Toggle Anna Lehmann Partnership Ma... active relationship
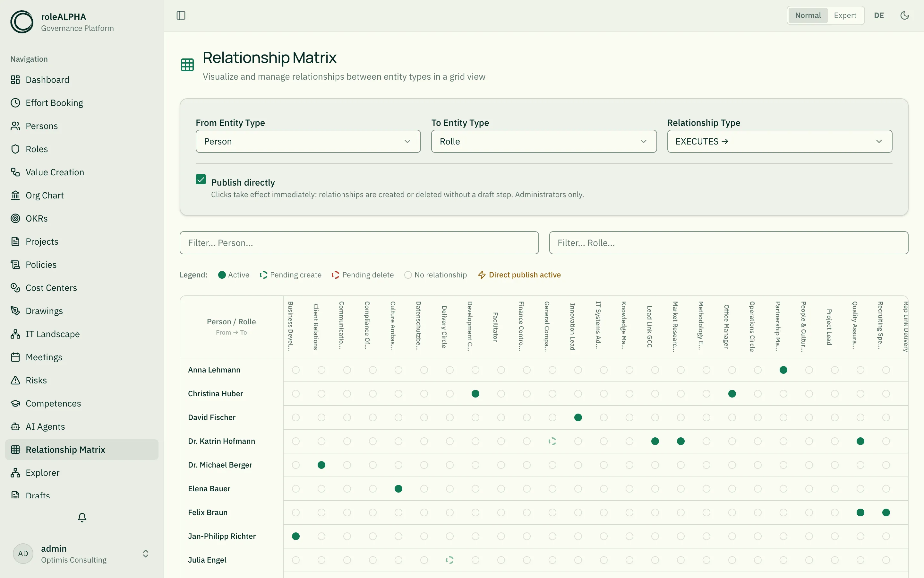924x578 pixels. coord(783,370)
